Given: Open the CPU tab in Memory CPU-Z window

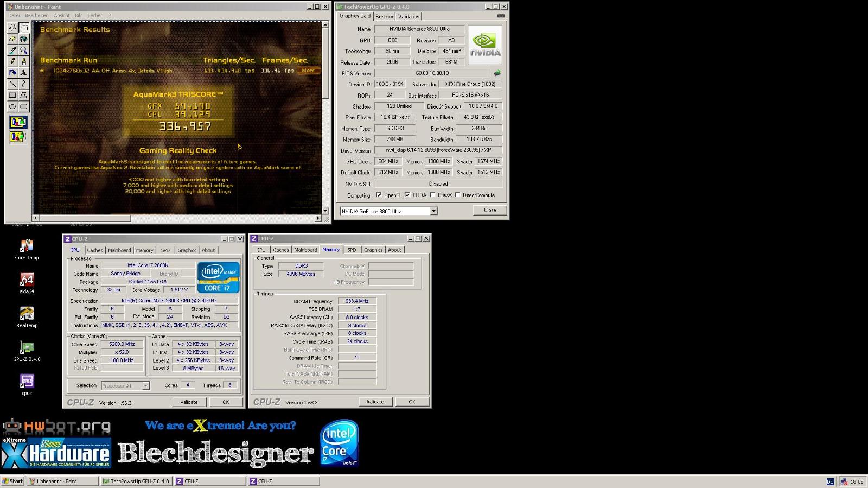Looking at the screenshot, I should (x=261, y=250).
